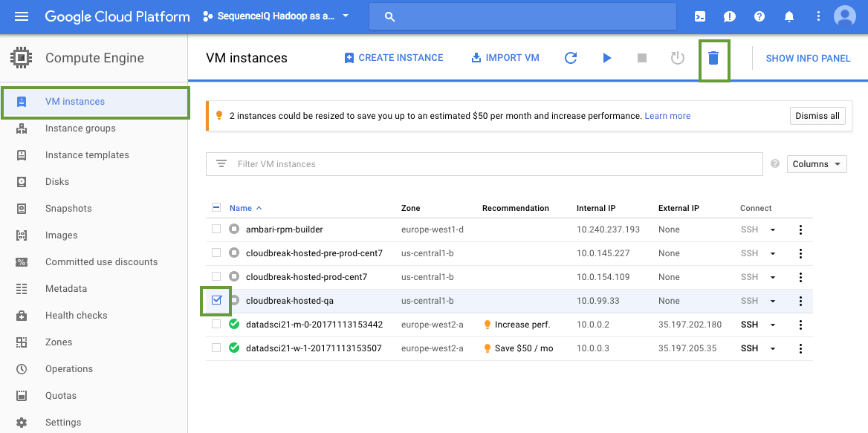Activate Cloud Shell from top bar
The height and width of the screenshot is (433, 868).
click(700, 16)
